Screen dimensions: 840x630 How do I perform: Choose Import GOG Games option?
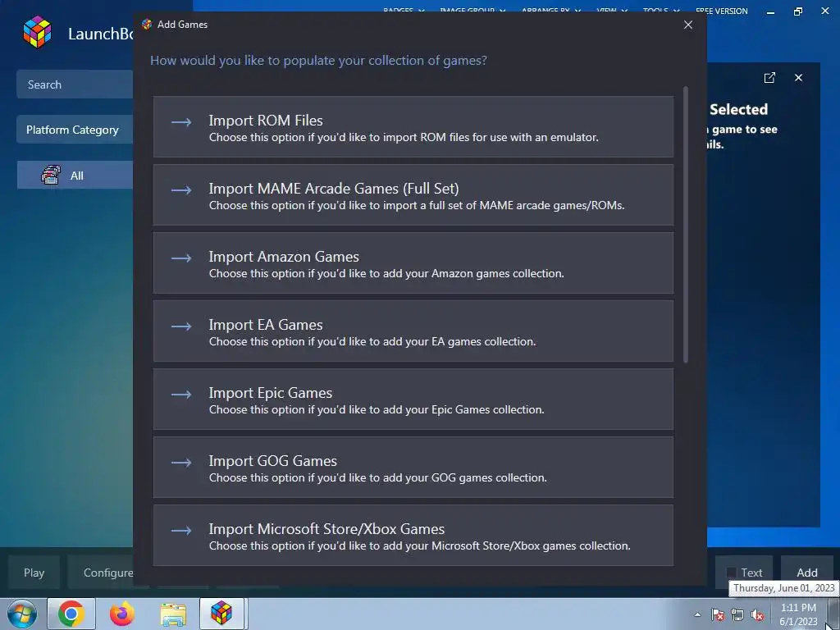[x=413, y=467]
